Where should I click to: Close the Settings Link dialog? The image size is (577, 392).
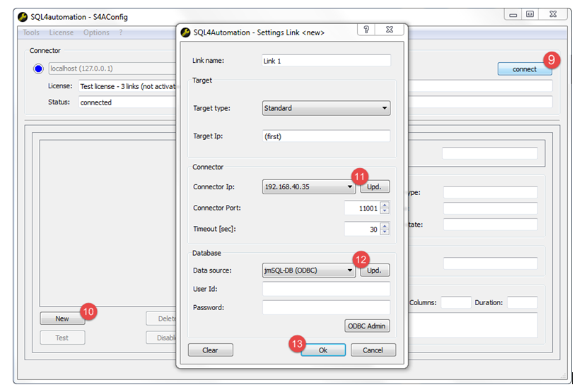click(x=388, y=30)
